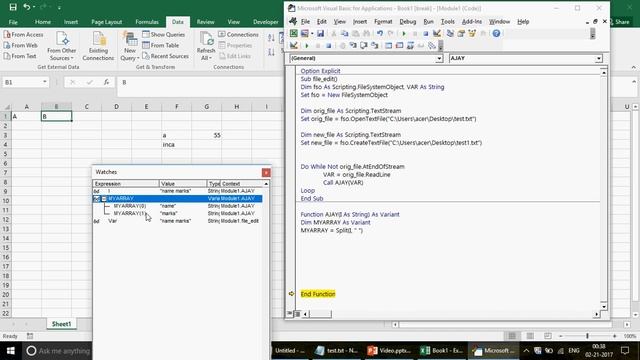The width and height of the screenshot is (640, 360).
Task: Open the Debug menu in the VBA editor
Action: [407, 22]
